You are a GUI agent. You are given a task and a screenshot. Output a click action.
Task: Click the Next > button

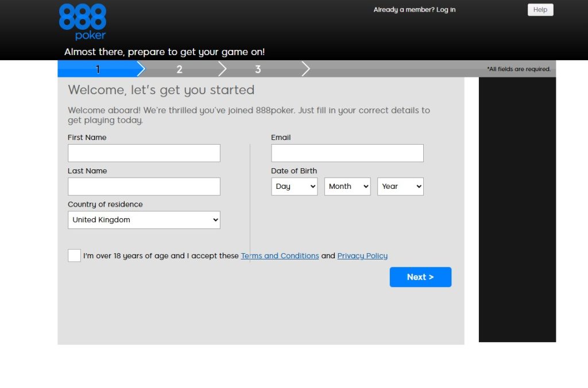click(420, 277)
